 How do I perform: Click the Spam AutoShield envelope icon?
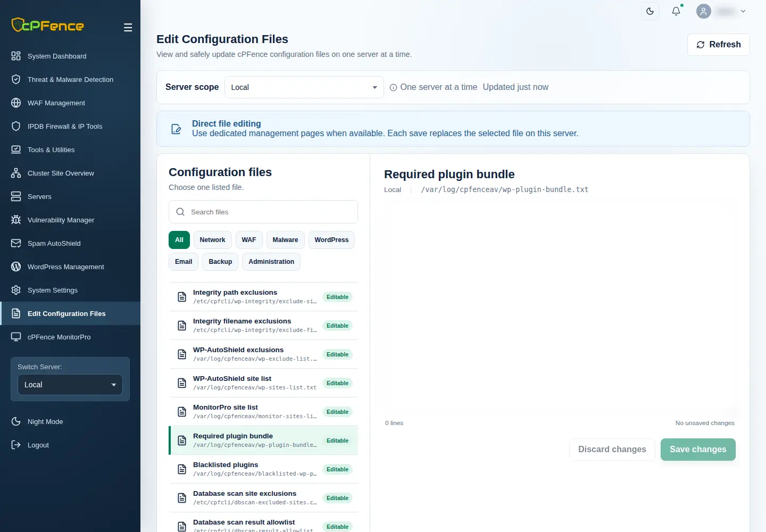coord(16,243)
